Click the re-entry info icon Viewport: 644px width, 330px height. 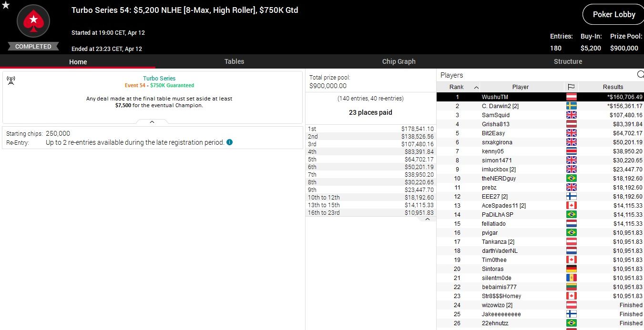click(229, 142)
